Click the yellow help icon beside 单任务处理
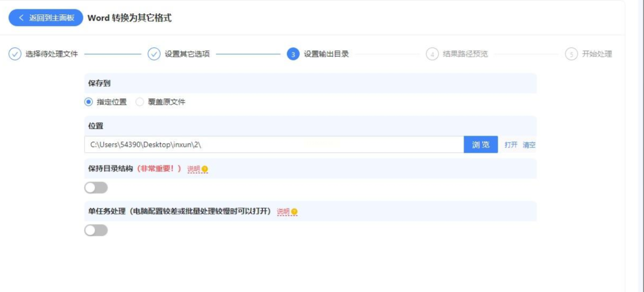This screenshot has height=292, width=644. (294, 212)
